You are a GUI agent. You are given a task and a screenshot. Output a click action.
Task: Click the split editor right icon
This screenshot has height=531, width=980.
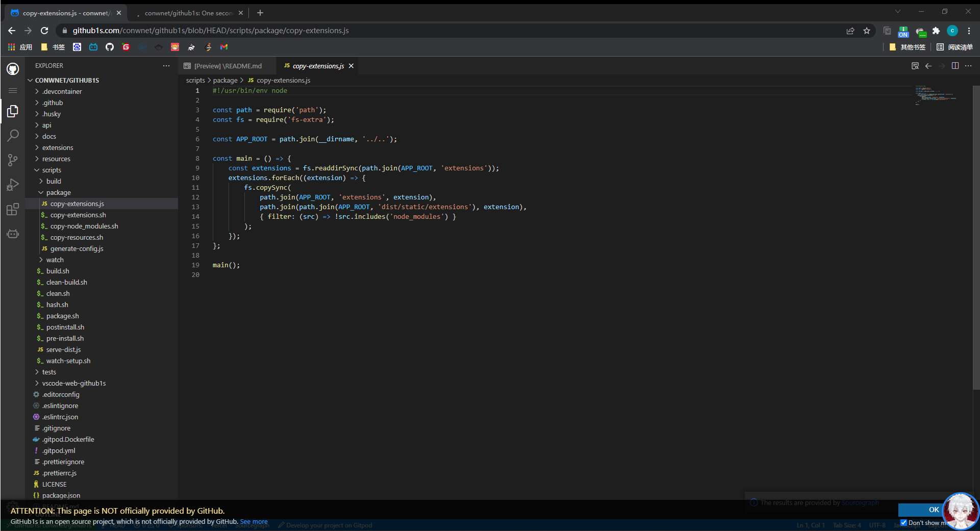[x=955, y=66]
